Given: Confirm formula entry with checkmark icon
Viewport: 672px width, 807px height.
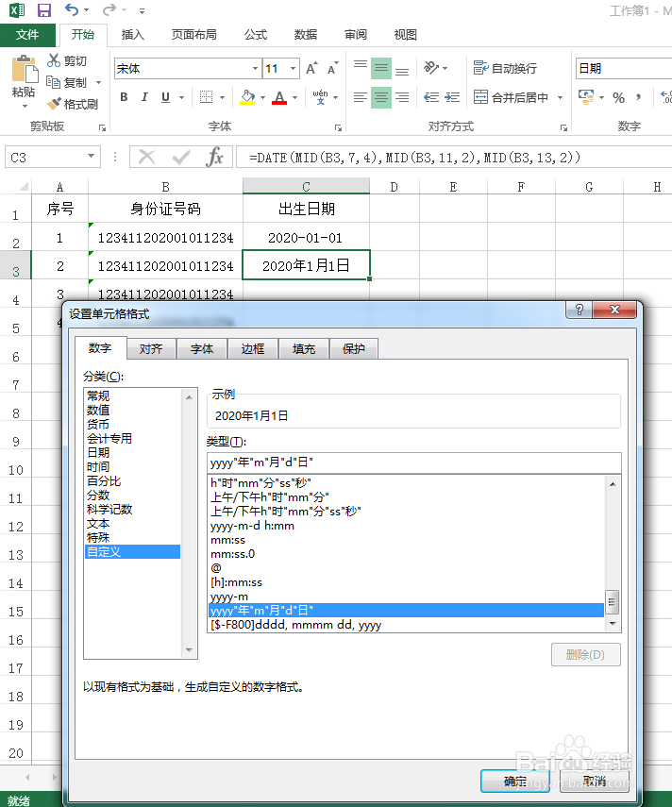Looking at the screenshot, I should click(181, 157).
